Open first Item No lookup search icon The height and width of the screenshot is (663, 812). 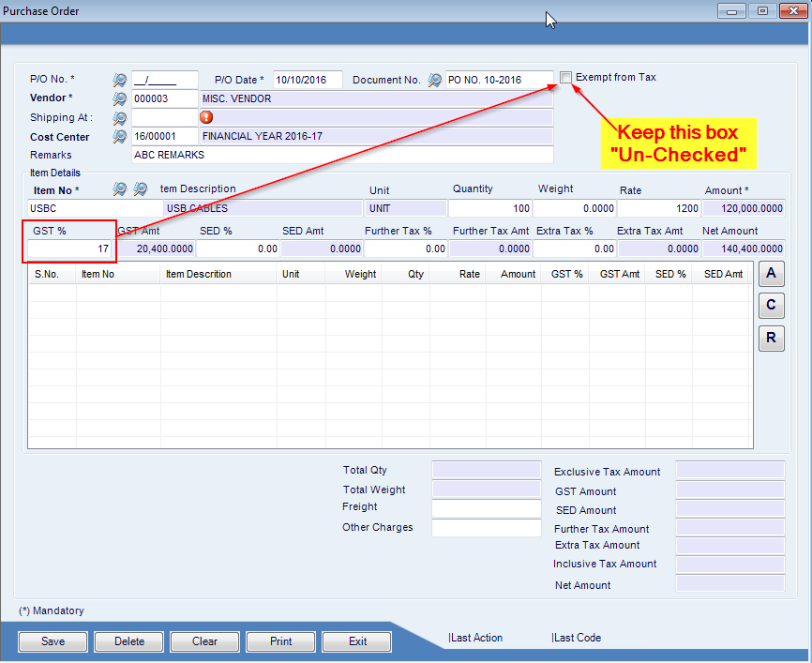pos(120,189)
